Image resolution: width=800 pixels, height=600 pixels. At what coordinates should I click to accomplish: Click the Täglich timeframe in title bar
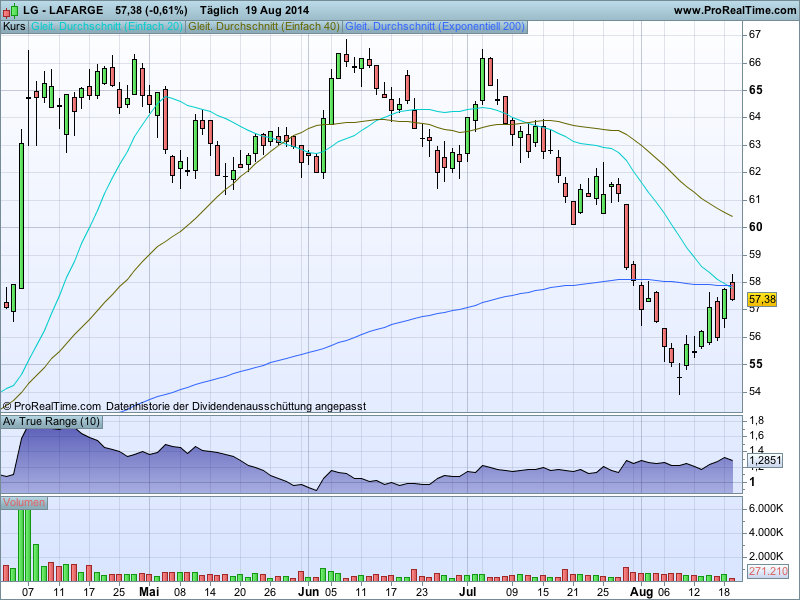(206, 10)
